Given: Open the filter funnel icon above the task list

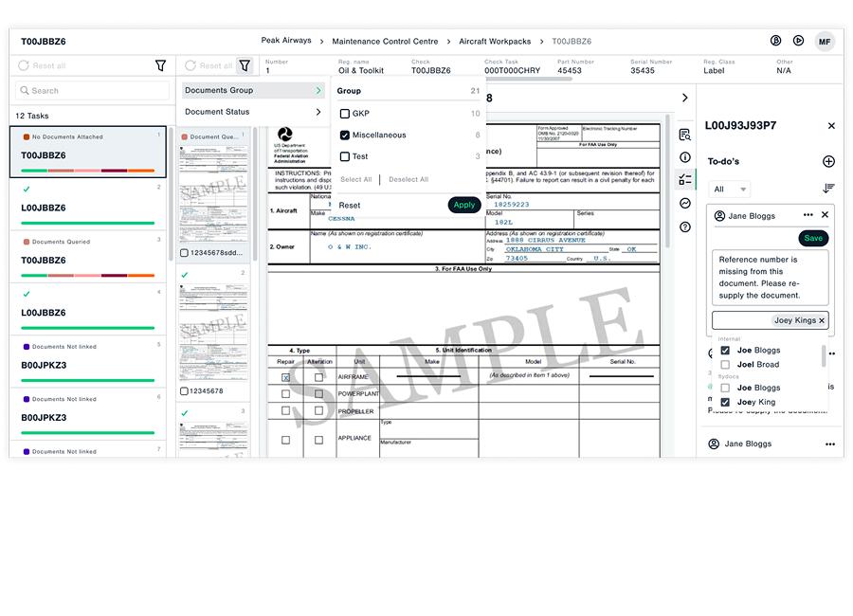Looking at the screenshot, I should click(x=160, y=65).
